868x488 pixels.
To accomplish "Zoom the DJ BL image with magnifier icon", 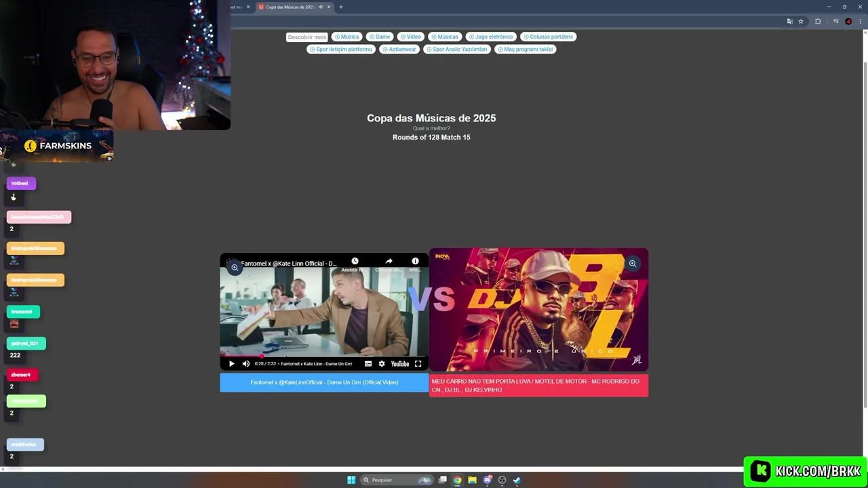I will coord(632,264).
